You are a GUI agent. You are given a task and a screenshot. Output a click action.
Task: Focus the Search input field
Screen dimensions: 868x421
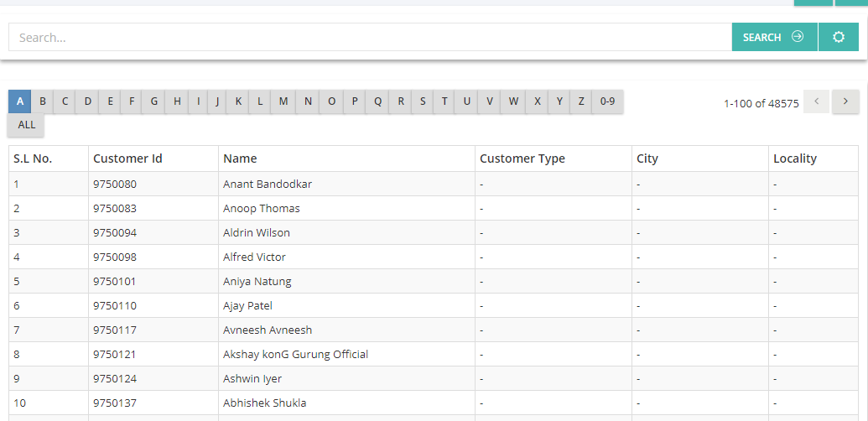click(371, 37)
